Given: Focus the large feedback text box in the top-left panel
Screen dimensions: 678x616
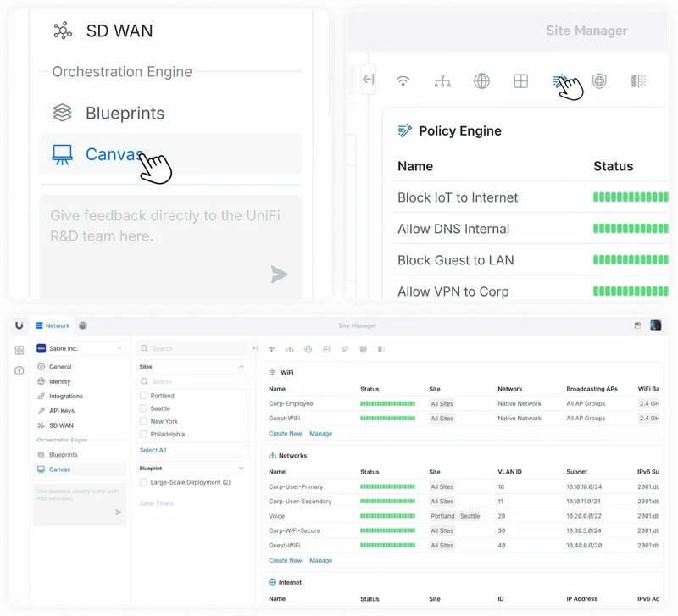Looking at the screenshot, I should click(171, 247).
